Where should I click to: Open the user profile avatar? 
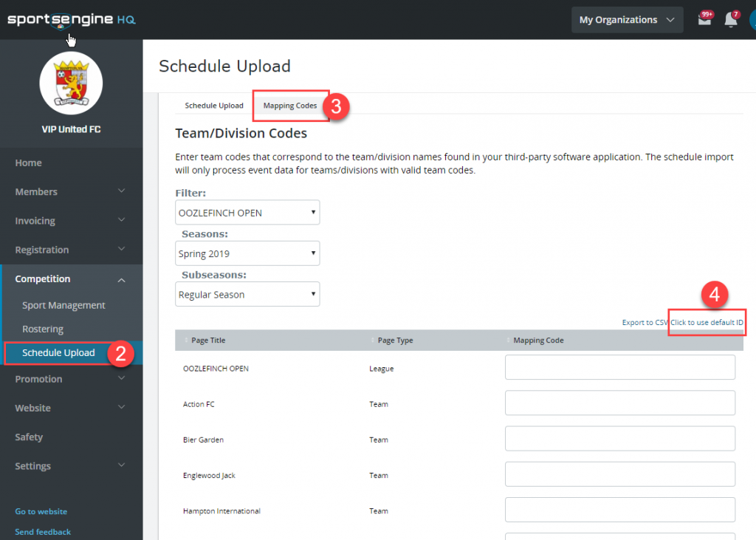pyautogui.click(x=752, y=18)
